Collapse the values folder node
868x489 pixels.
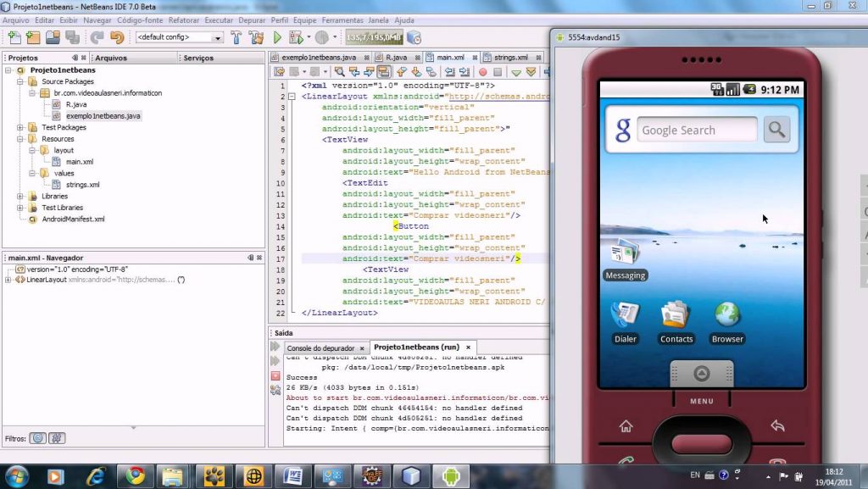pyautogui.click(x=32, y=173)
